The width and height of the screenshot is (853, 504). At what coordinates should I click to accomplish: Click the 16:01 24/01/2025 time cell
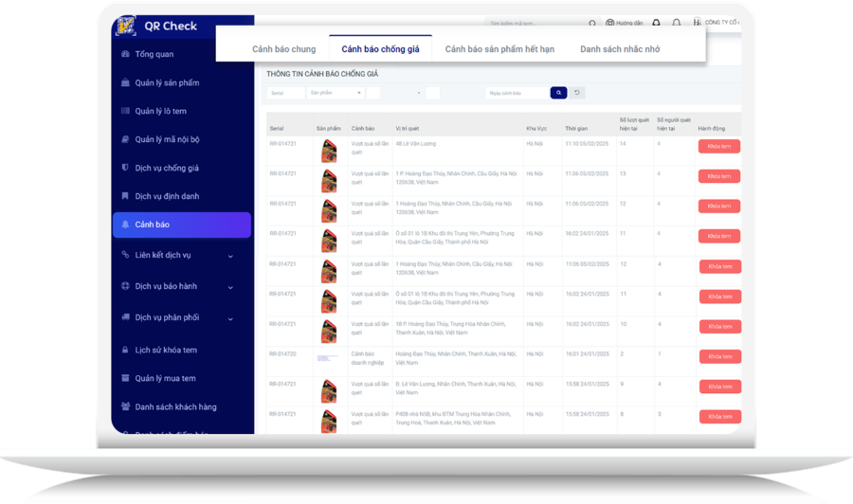[587, 354]
